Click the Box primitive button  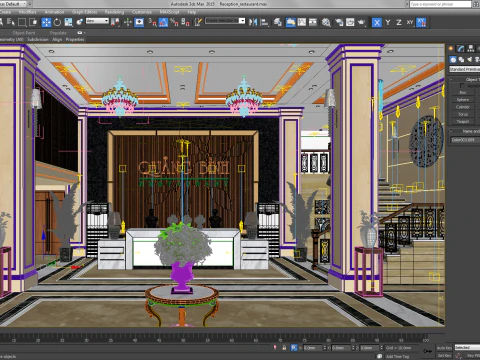[x=463, y=92]
